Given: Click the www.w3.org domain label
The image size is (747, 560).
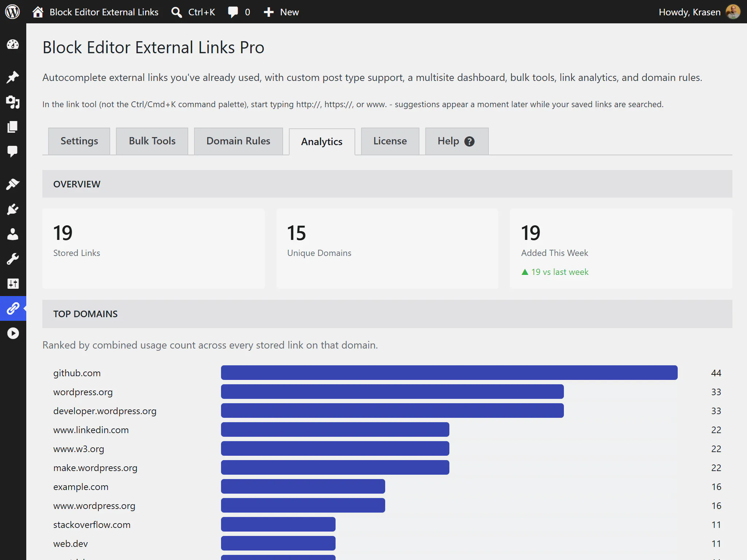Looking at the screenshot, I should coord(79,449).
